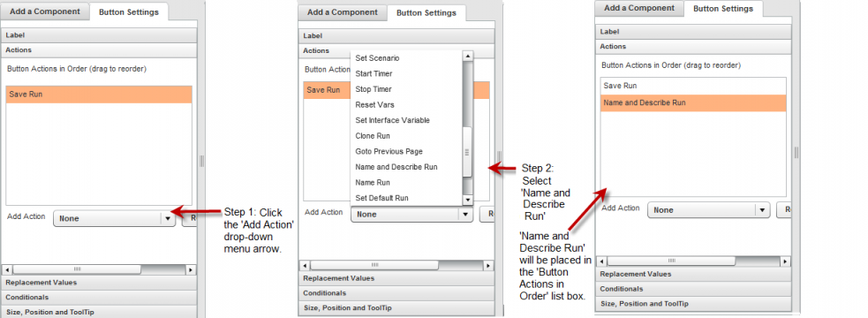The image size is (868, 318).
Task: Select highlighted Name and Describe Run list entry
Action: pyautogui.click(x=694, y=103)
